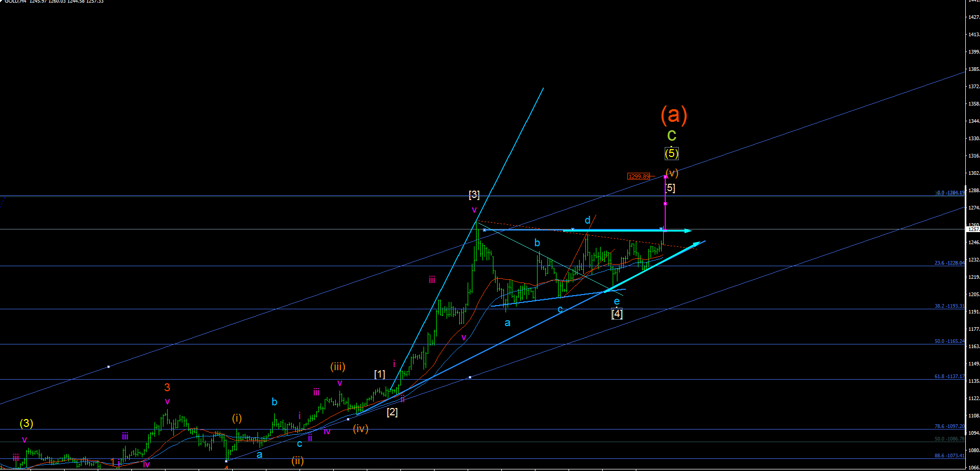Select the orange (ii) wave label
The width and height of the screenshot is (980, 471).
297,460
